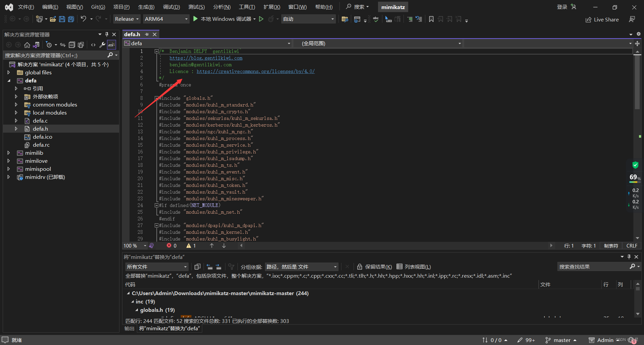644x345 pixels.
Task: Create a new project from the toolbar icon
Action: coord(39,19)
